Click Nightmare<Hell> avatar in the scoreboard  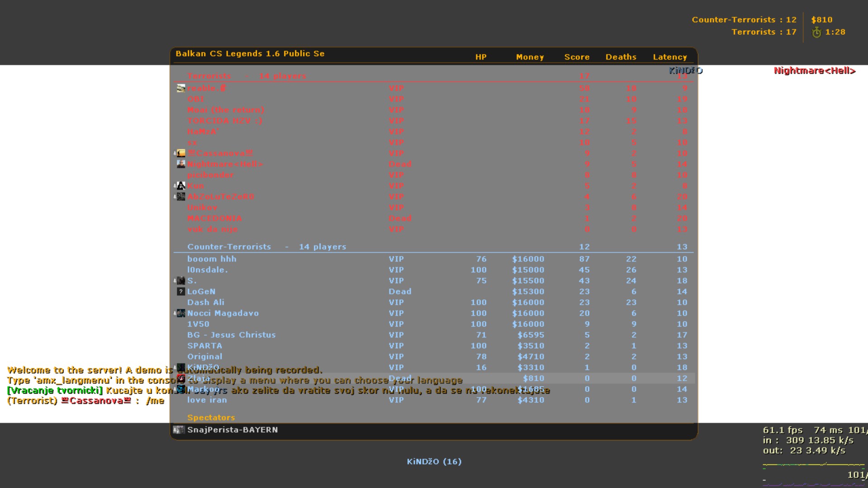(181, 164)
